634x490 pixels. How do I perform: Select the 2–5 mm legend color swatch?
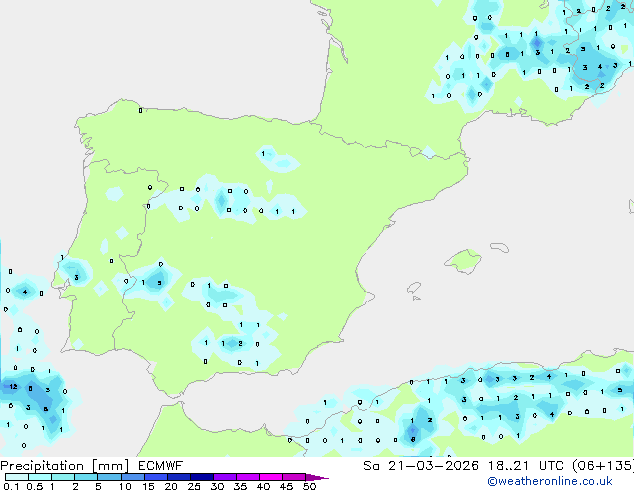tap(86, 477)
